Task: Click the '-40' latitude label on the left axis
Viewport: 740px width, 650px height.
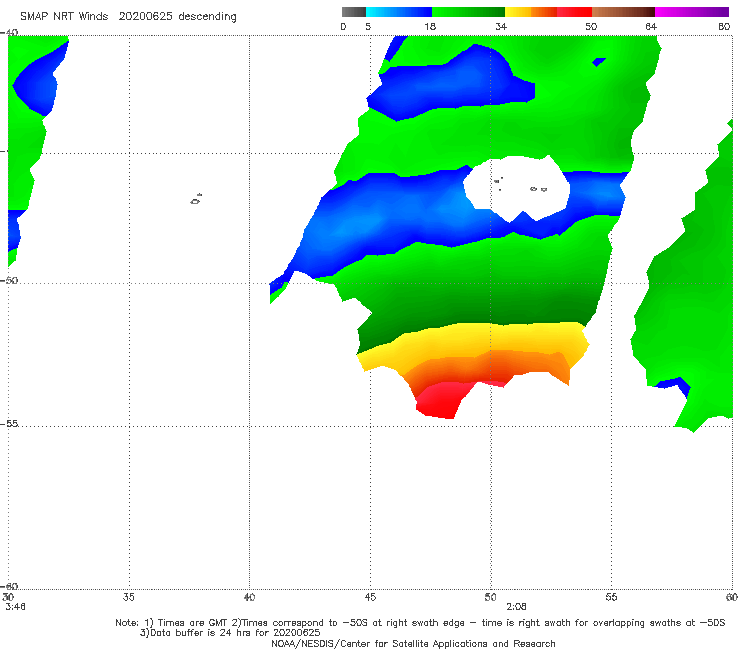Action: [9, 33]
